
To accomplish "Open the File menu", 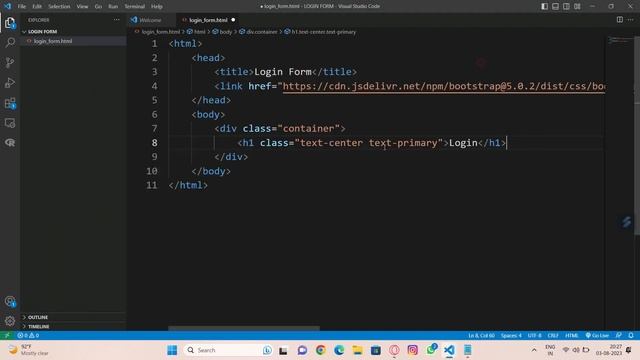I will (22, 7).
